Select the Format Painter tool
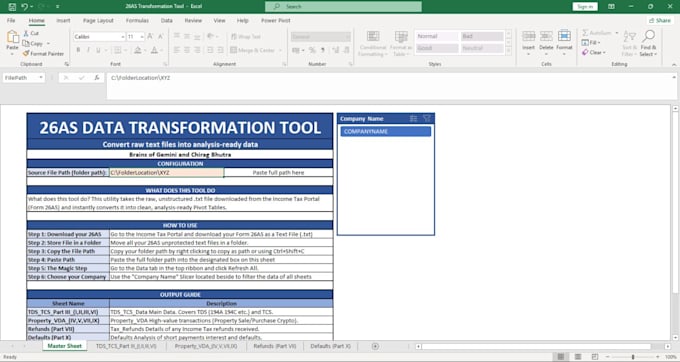 43,54
